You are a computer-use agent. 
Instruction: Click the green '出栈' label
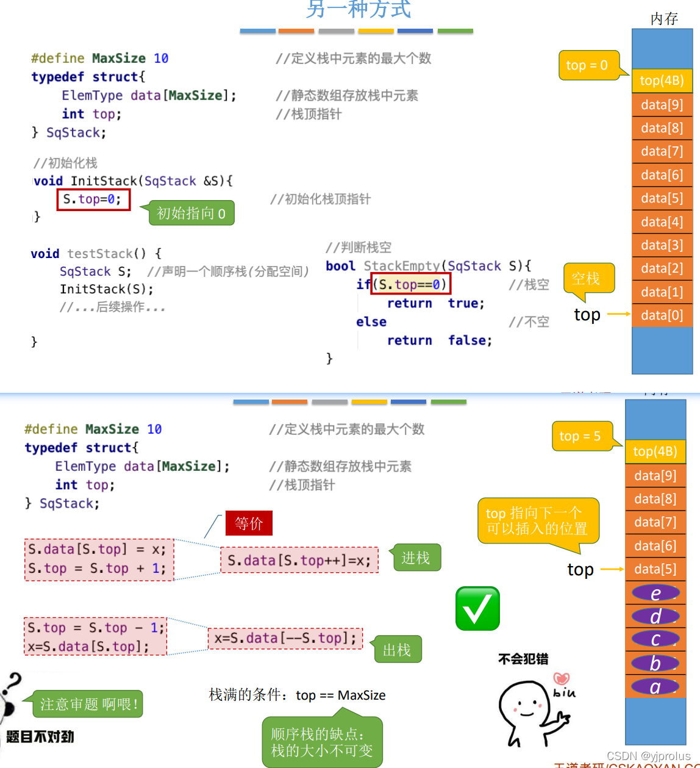pyautogui.click(x=397, y=650)
